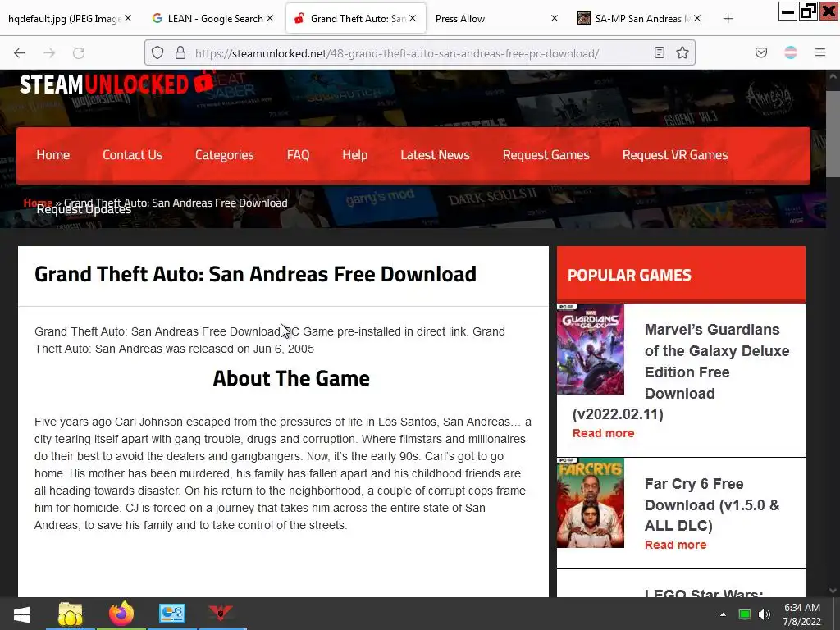Show hidden system tray icons
840x630 pixels.
[724, 614]
